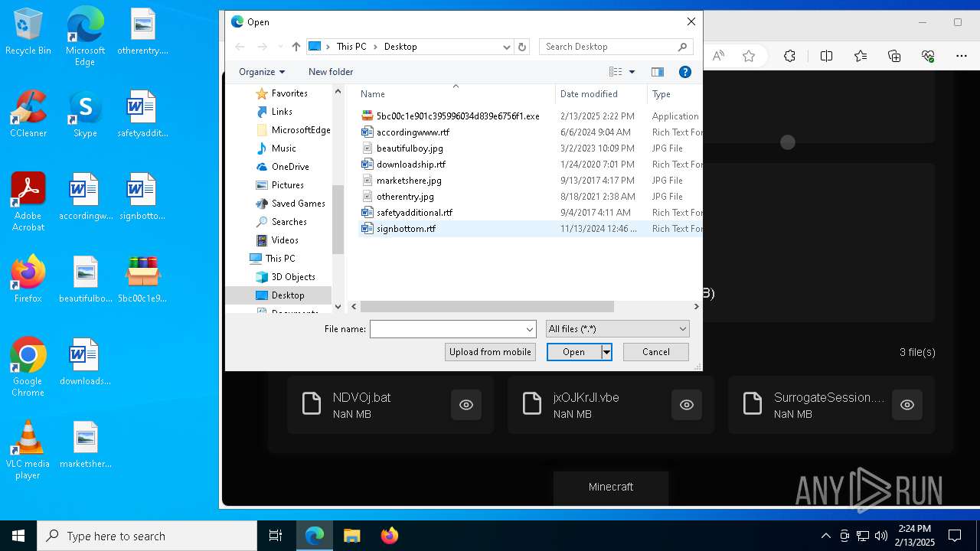Open the File name combo box dropdown
Viewport: 980px width, 551px height.
coord(529,329)
